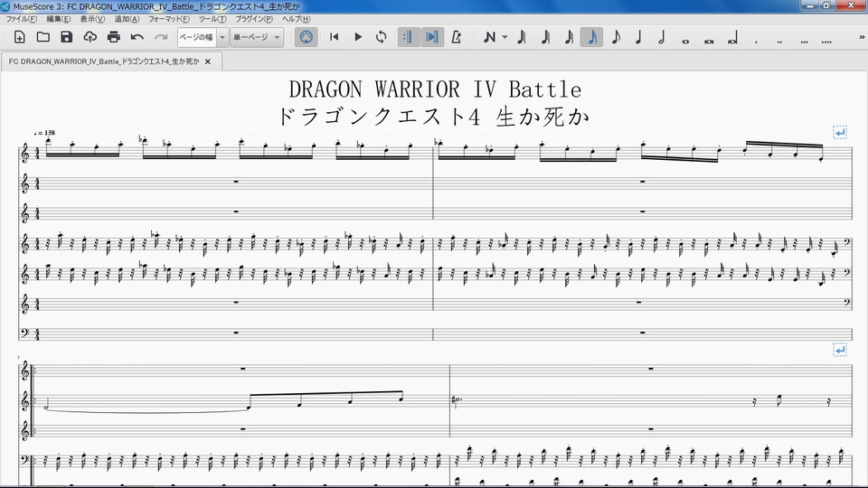The image size is (868, 488).
Task: Apply triple augmentation dot
Action: click(803, 41)
